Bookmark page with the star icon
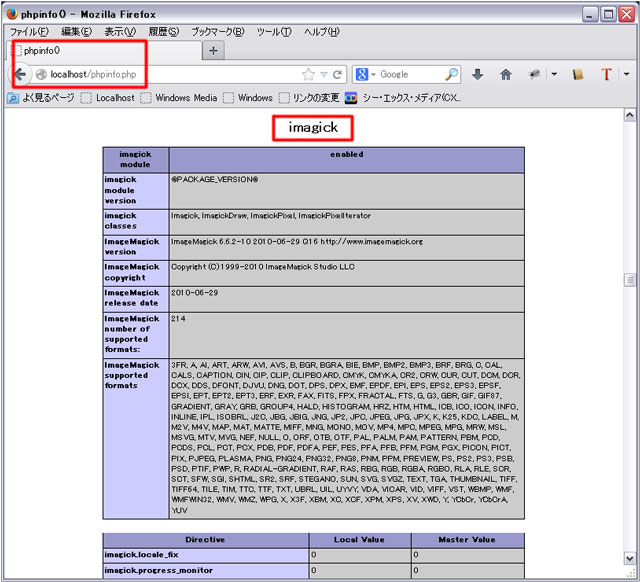The image size is (640, 582). click(x=309, y=74)
